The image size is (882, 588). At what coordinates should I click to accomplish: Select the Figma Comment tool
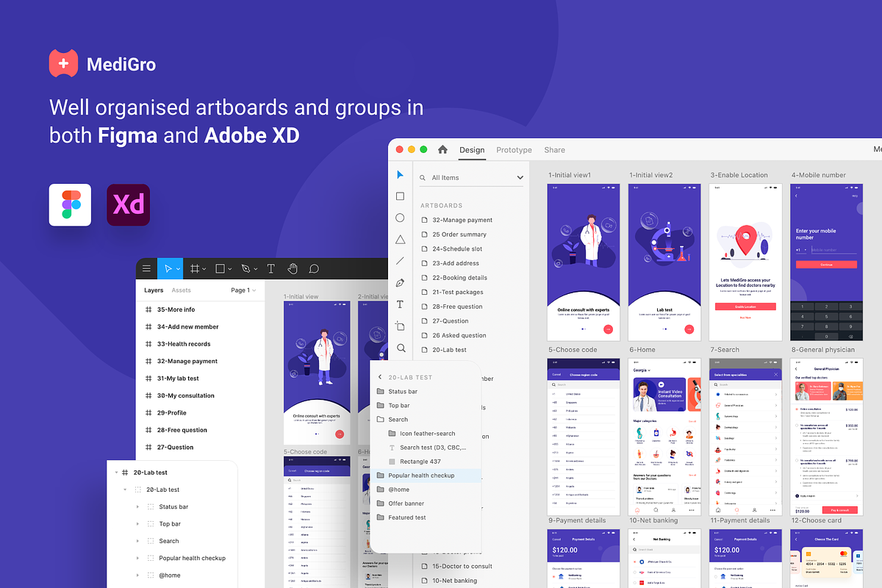(314, 269)
